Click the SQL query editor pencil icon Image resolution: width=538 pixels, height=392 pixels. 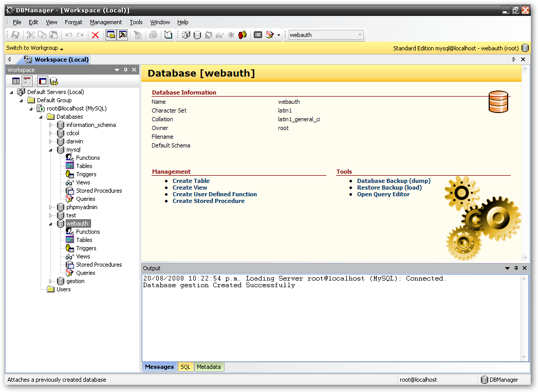[270, 34]
